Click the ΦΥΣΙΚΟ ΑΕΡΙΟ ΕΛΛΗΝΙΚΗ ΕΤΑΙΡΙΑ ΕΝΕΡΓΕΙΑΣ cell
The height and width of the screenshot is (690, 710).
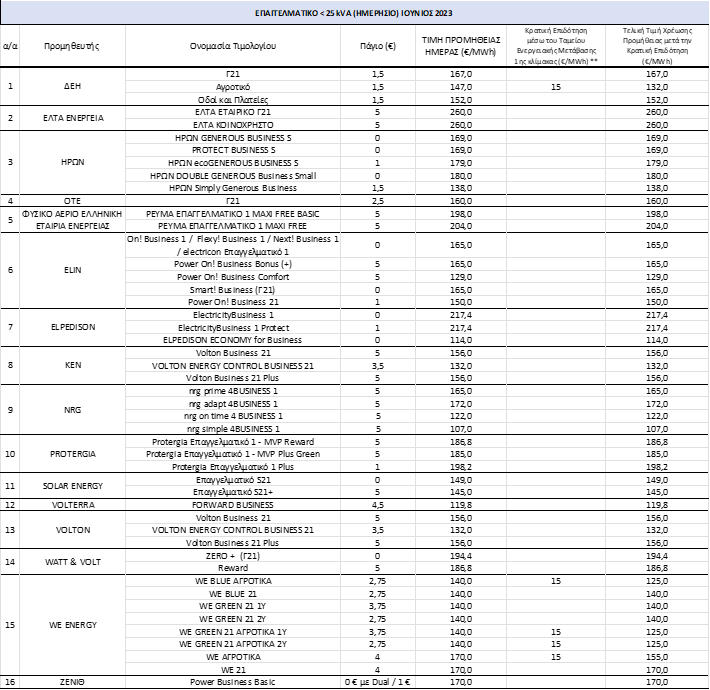pyautogui.click(x=72, y=220)
